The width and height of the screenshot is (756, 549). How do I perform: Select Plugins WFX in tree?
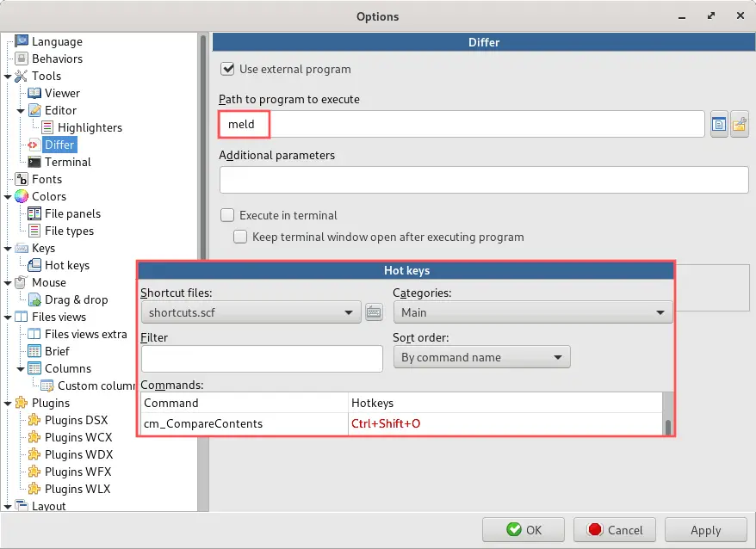pyautogui.click(x=78, y=472)
